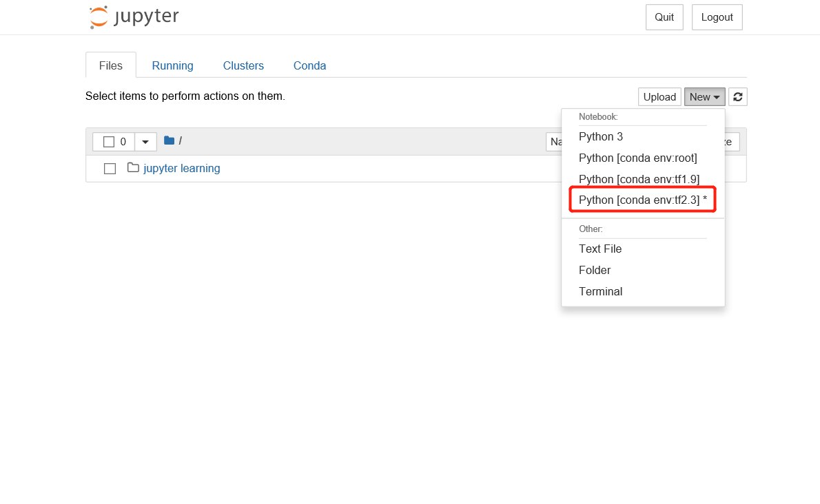Click the Jupyter logo

134,17
